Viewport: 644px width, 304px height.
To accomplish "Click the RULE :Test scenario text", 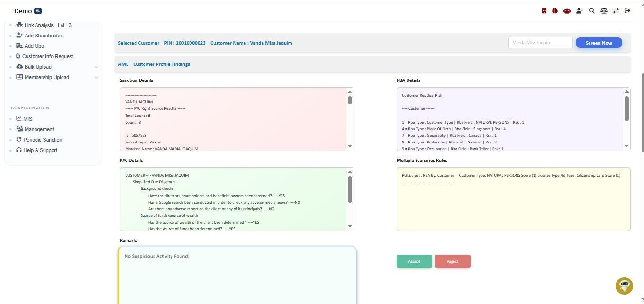I will [x=511, y=175].
